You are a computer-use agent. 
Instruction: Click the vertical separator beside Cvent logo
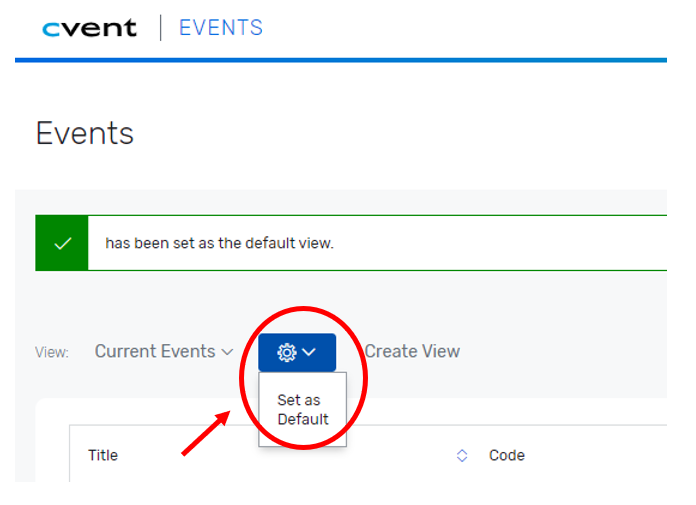coord(160,28)
